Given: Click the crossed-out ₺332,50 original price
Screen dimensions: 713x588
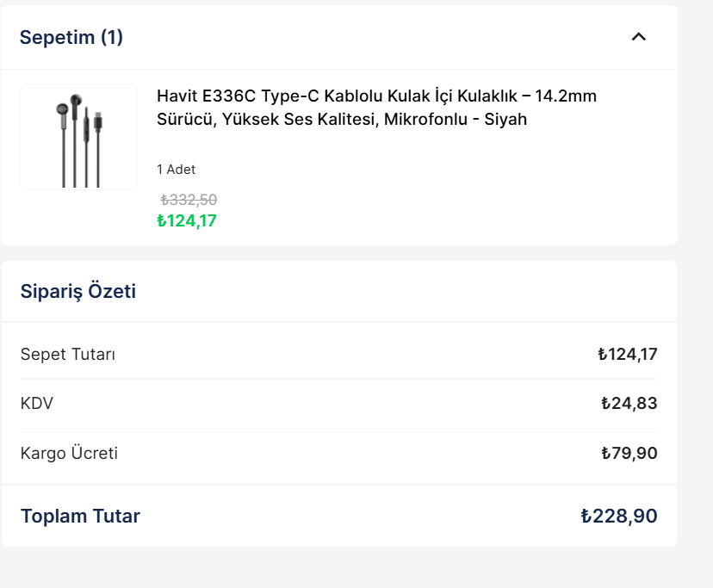Looking at the screenshot, I should coord(189,200).
